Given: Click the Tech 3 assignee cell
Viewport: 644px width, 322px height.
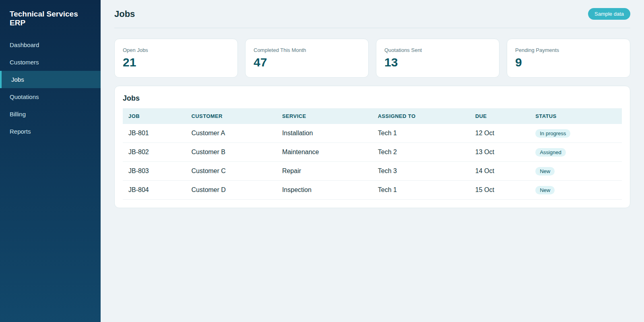Looking at the screenshot, I should point(387,171).
